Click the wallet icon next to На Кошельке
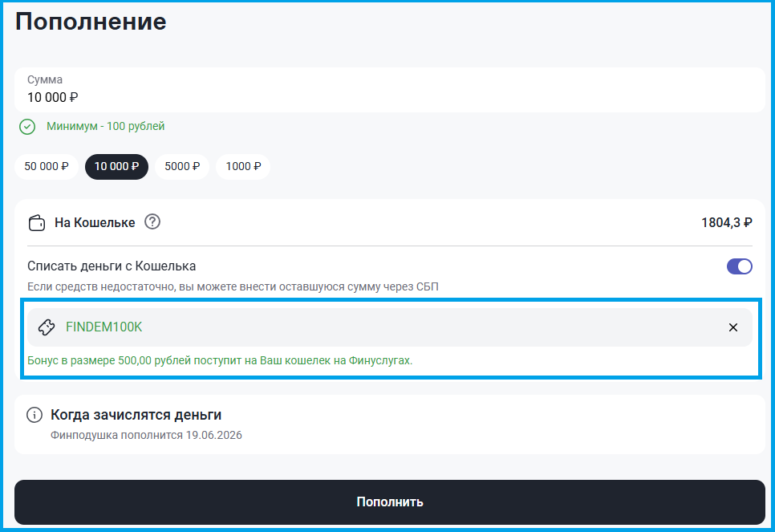The width and height of the screenshot is (775, 532). point(37,223)
